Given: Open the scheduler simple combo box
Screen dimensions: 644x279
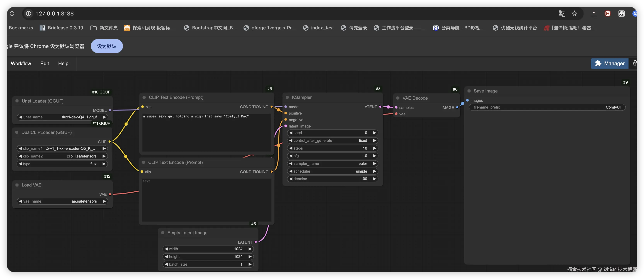Looking at the screenshot, I should [x=332, y=171].
